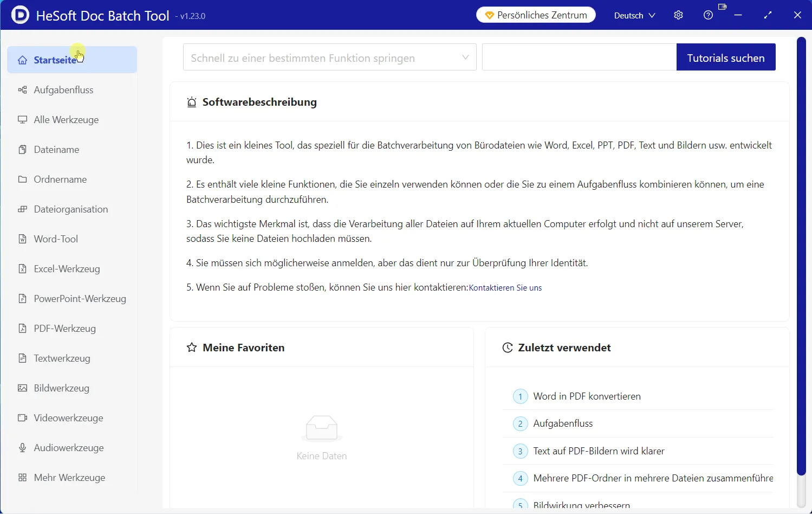The image size is (812, 514).
Task: Go to Startseite in sidebar
Action: coord(72,60)
